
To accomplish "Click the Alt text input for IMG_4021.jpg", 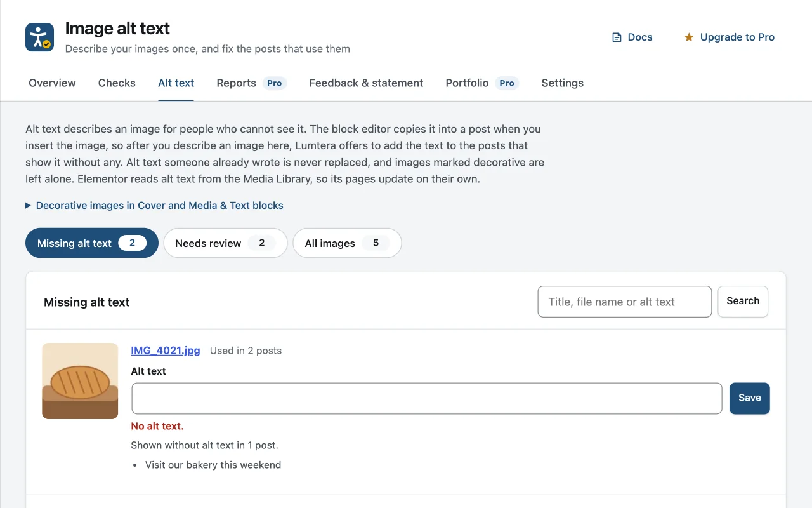I will (x=427, y=398).
